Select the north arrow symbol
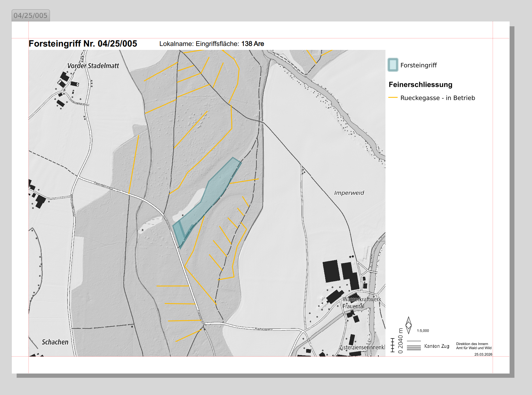Image resolution: width=532 pixels, height=395 pixels. coord(408,325)
